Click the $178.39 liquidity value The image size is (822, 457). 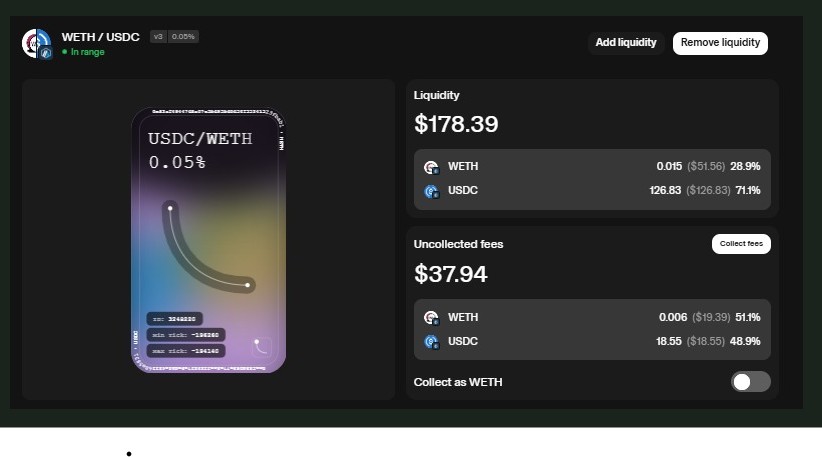point(456,124)
